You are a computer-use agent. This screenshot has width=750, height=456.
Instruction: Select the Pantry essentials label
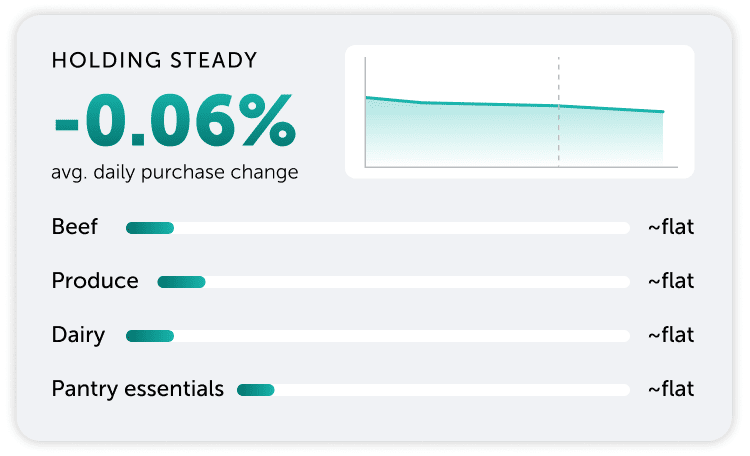tap(138, 389)
